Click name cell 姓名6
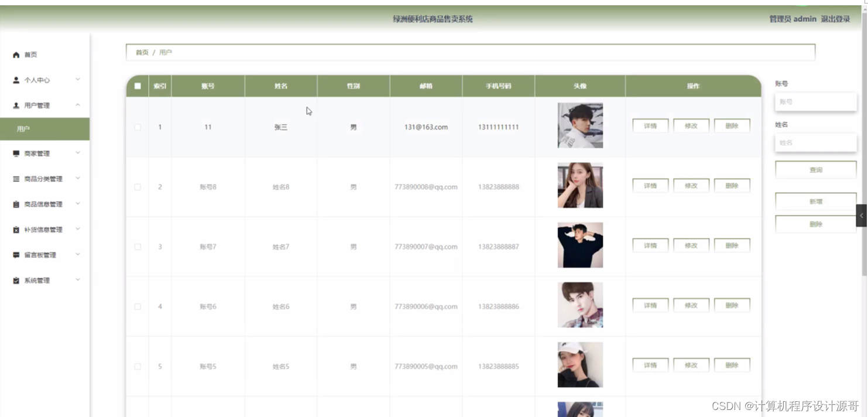Viewport: 868px width, 417px height. click(281, 306)
